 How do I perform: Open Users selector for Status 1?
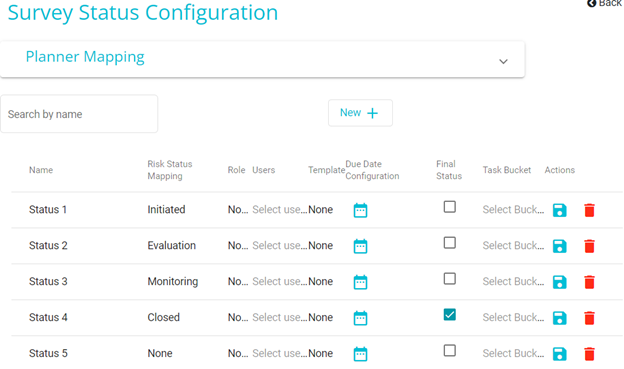[280, 209]
